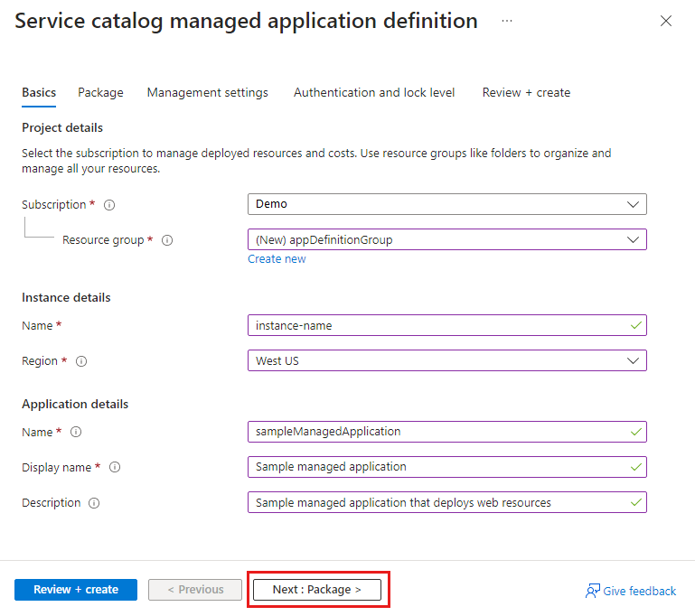Go to Authentication and lock level tab
Viewport: 695px width, 616px height.
coord(374,92)
